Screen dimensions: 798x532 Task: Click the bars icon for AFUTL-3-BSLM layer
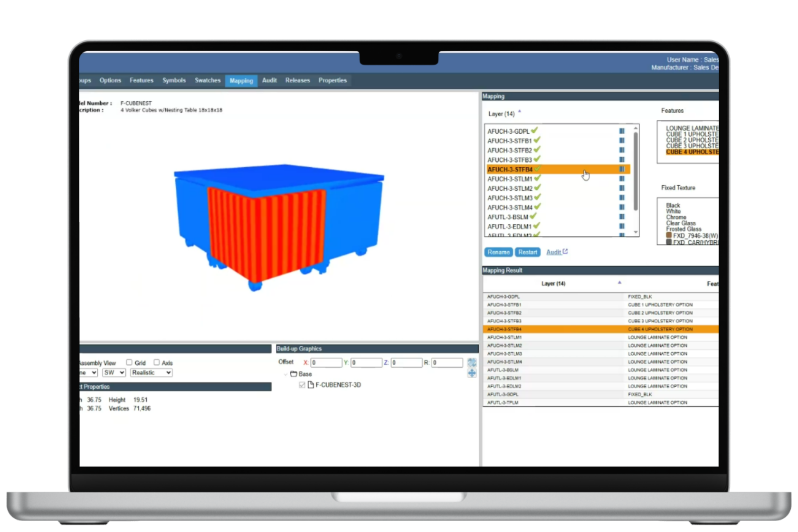(x=621, y=217)
